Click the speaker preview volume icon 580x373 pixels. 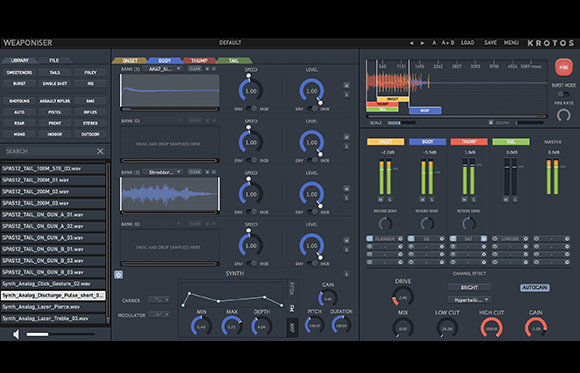click(16, 334)
